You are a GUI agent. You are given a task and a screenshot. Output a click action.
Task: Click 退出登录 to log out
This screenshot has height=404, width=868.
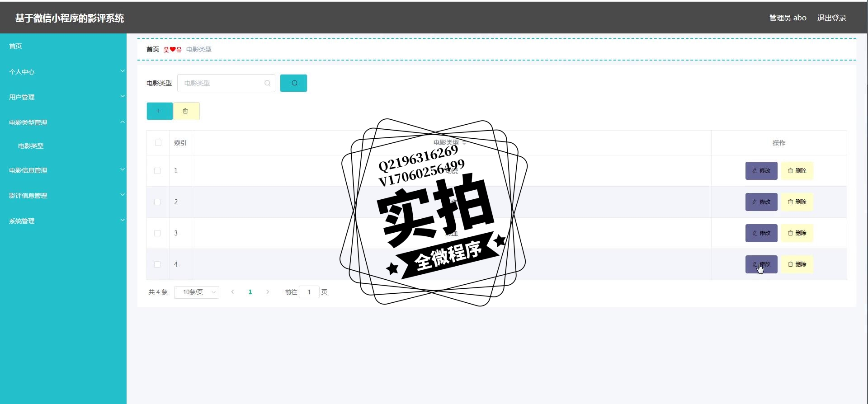tap(832, 18)
